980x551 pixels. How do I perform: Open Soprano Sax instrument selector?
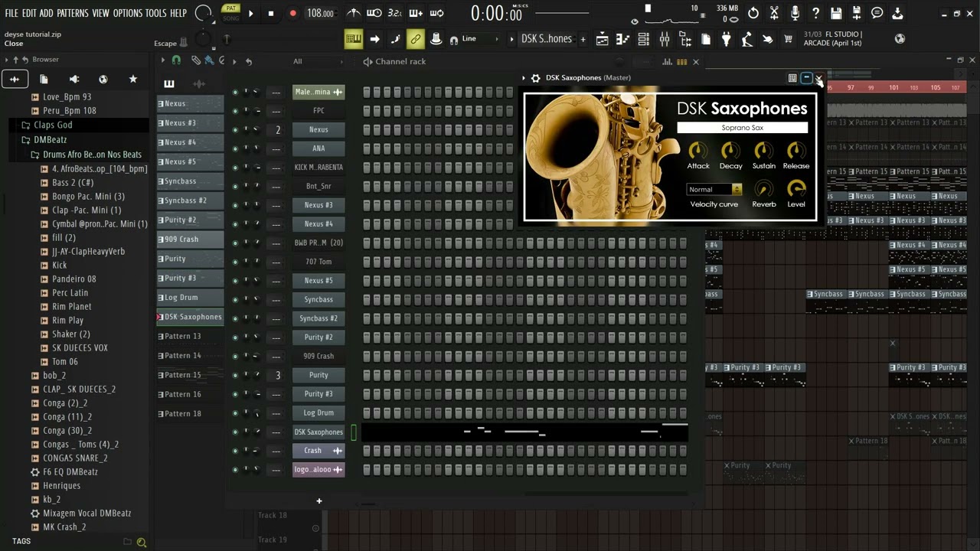pyautogui.click(x=742, y=128)
